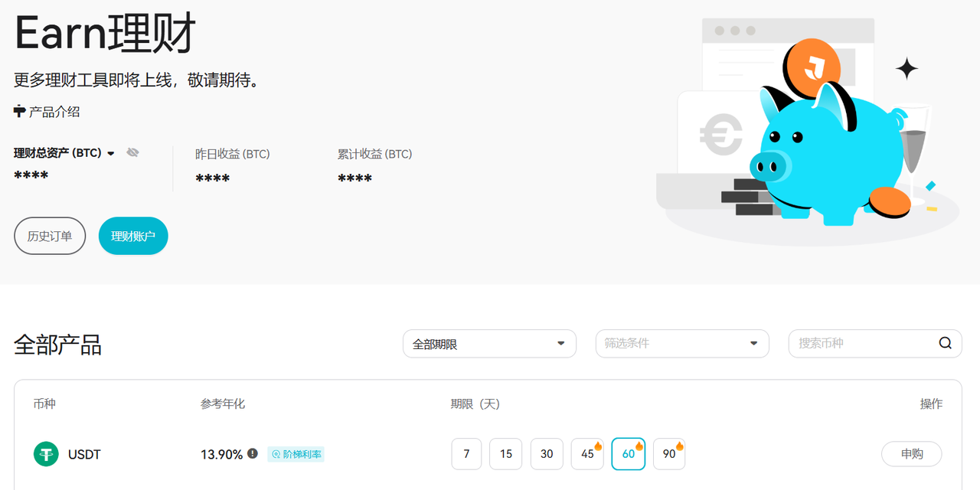Click the 参考年化 column header

[x=223, y=403]
